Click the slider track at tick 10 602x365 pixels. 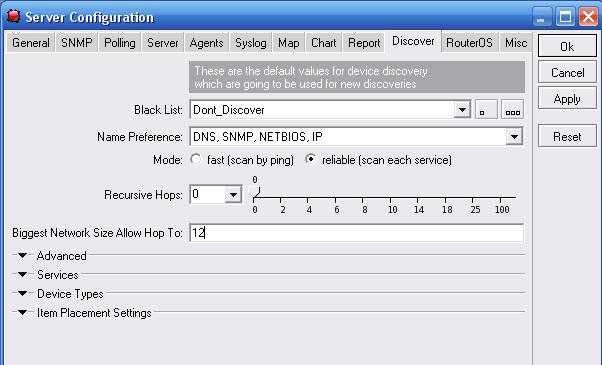click(x=390, y=198)
